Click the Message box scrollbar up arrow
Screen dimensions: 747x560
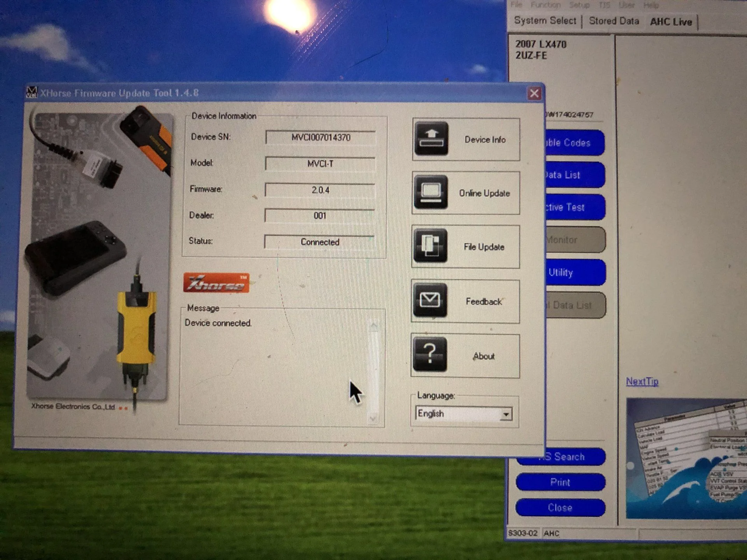click(373, 326)
